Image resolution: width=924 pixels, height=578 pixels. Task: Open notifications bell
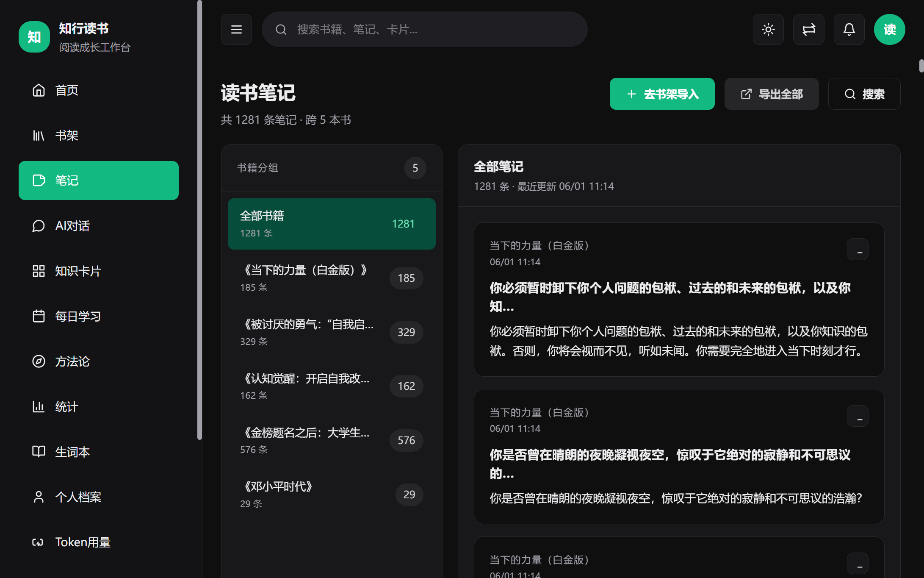849,29
